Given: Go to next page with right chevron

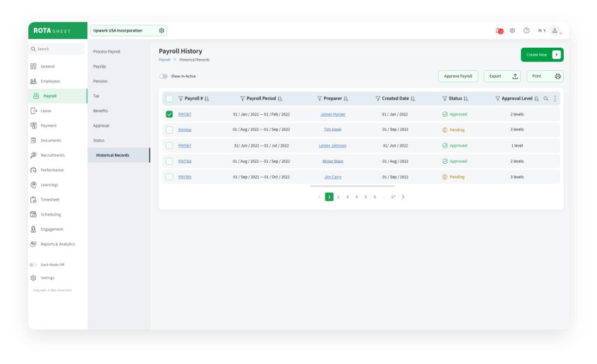Looking at the screenshot, I should pos(403,196).
